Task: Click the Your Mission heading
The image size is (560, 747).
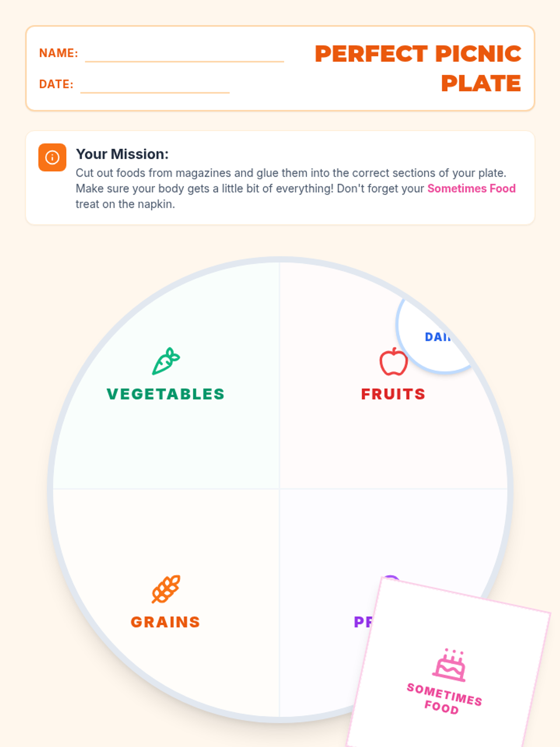Action: coord(122,154)
